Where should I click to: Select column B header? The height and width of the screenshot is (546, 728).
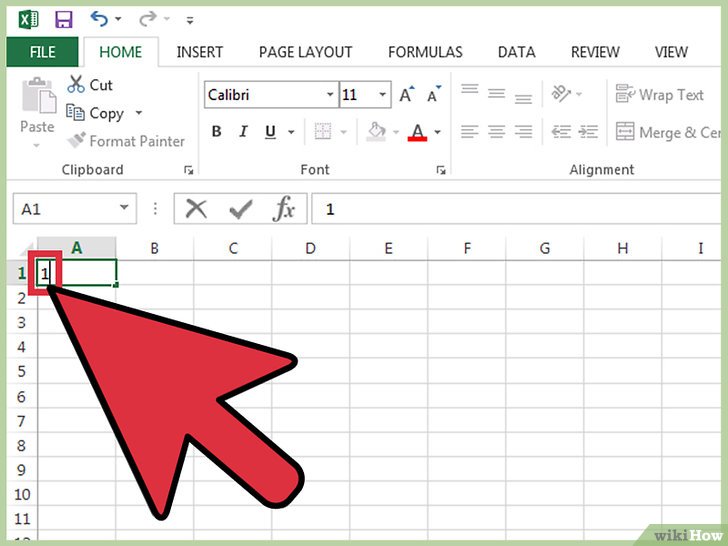[x=155, y=248]
